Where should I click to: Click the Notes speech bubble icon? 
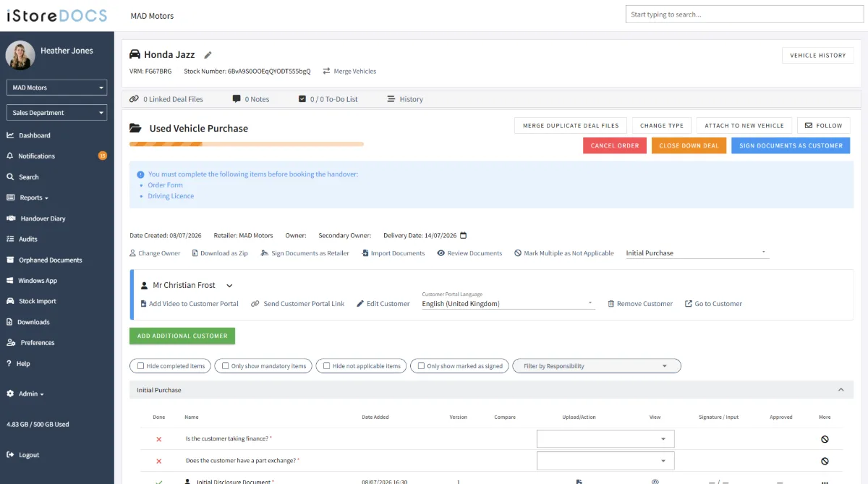(x=237, y=99)
